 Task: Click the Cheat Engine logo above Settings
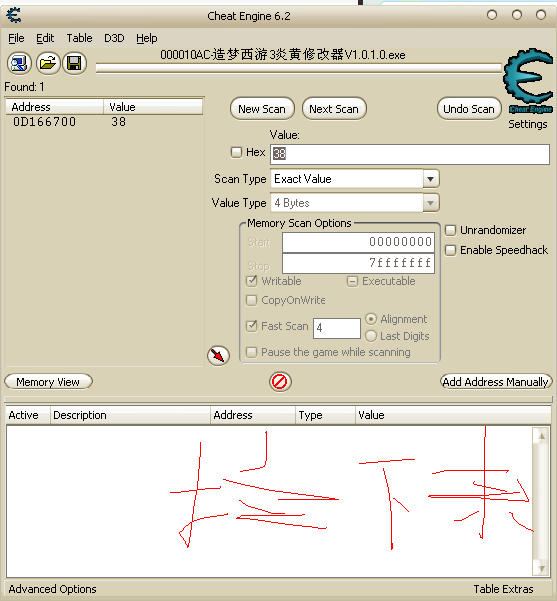pyautogui.click(x=529, y=81)
